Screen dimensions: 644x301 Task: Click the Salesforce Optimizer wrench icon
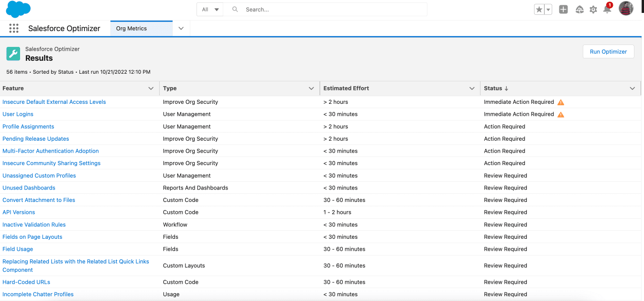click(x=13, y=54)
